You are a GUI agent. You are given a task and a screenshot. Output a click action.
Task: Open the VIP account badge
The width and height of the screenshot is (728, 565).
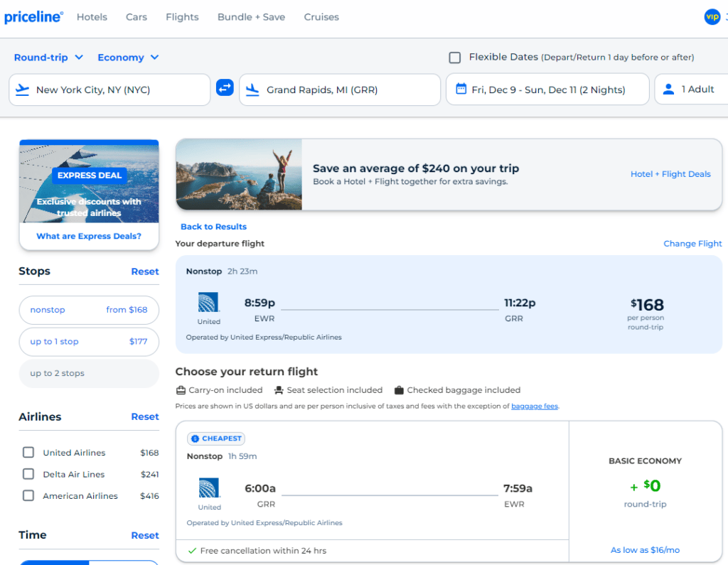click(x=712, y=17)
